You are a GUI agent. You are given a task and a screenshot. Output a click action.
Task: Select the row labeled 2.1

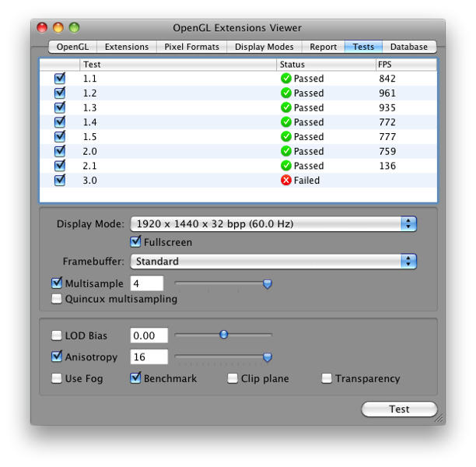tap(238, 166)
